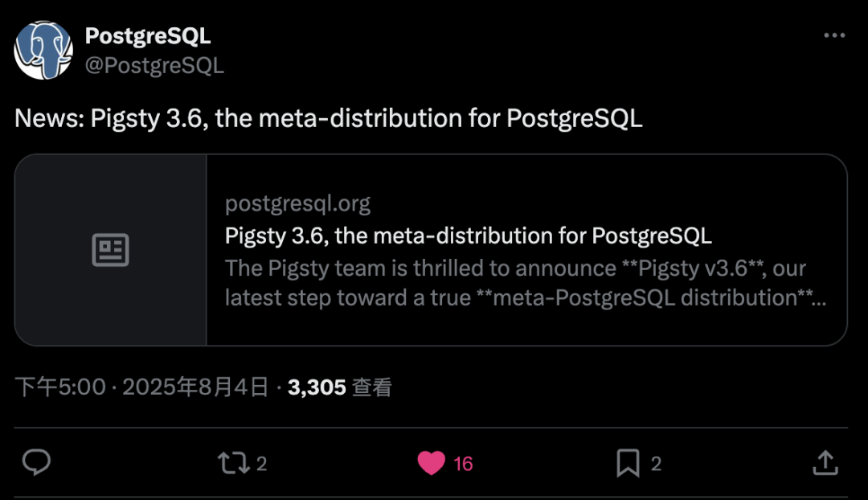Click the link card's dark thumbnail area
Image resolution: width=868 pixels, height=500 pixels.
click(x=111, y=250)
